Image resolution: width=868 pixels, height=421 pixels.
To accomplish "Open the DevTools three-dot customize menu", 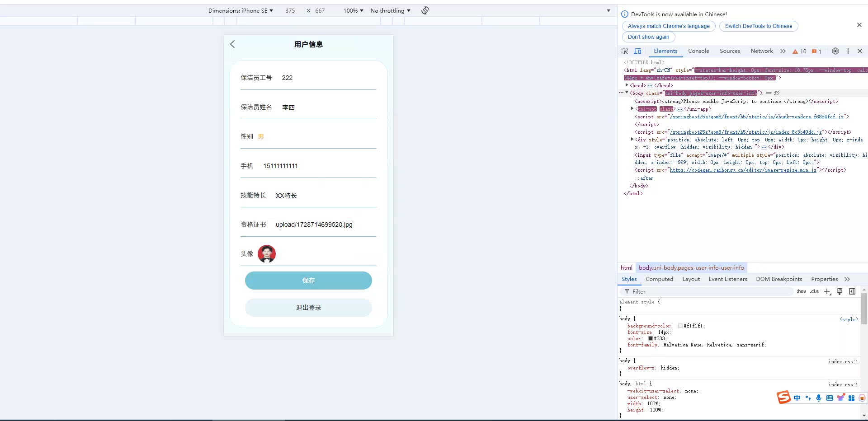I will click(848, 51).
